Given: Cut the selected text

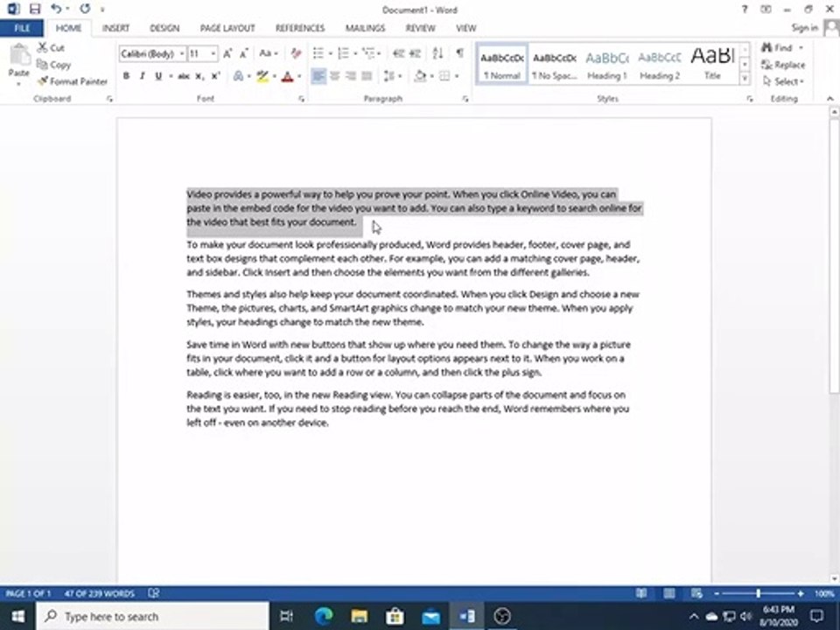Looking at the screenshot, I should point(51,47).
